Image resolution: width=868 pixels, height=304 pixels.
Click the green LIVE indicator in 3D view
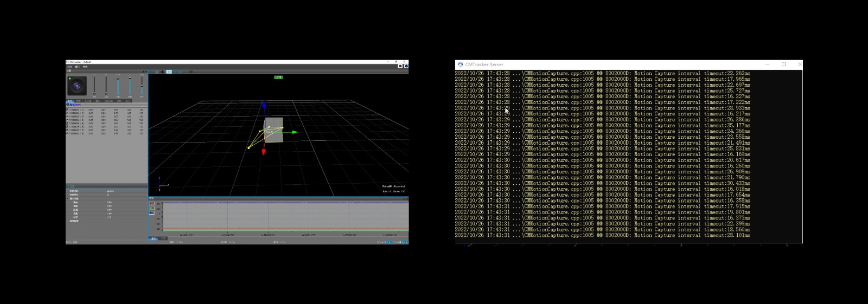(x=278, y=77)
